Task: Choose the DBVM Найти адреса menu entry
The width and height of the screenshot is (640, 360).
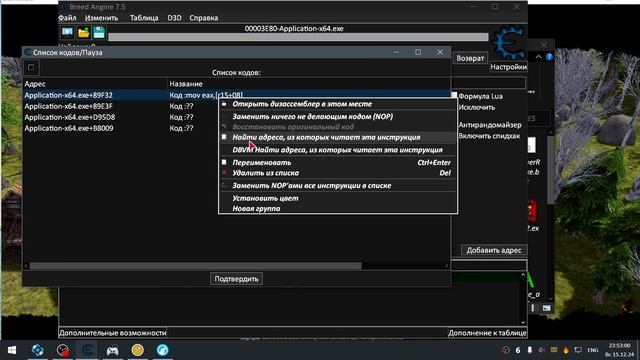Action: [338, 150]
